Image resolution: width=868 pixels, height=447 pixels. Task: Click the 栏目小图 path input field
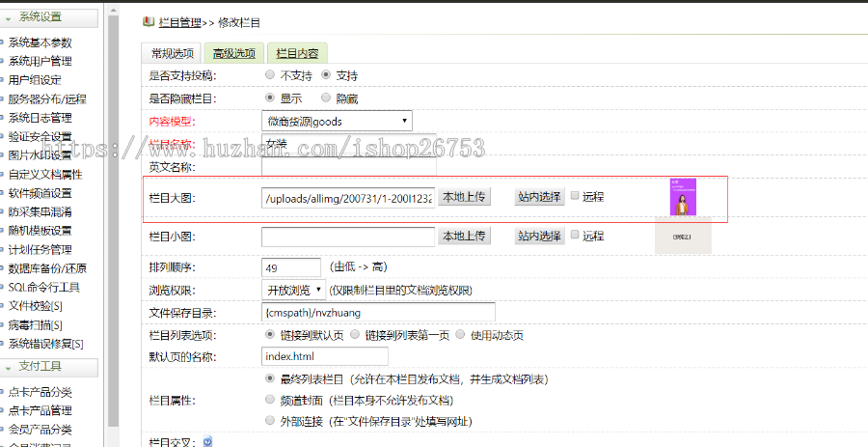click(x=348, y=237)
